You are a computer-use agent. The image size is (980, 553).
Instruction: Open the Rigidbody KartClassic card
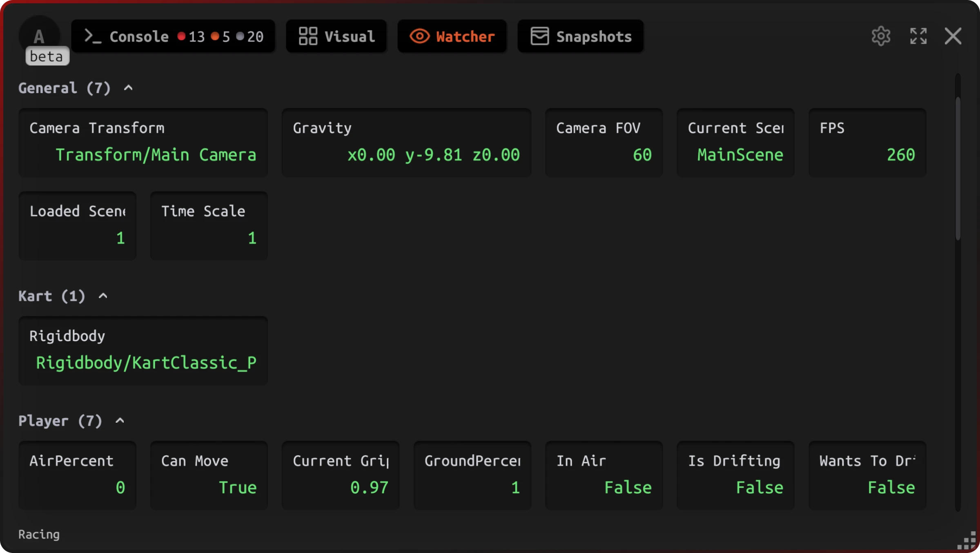143,350
